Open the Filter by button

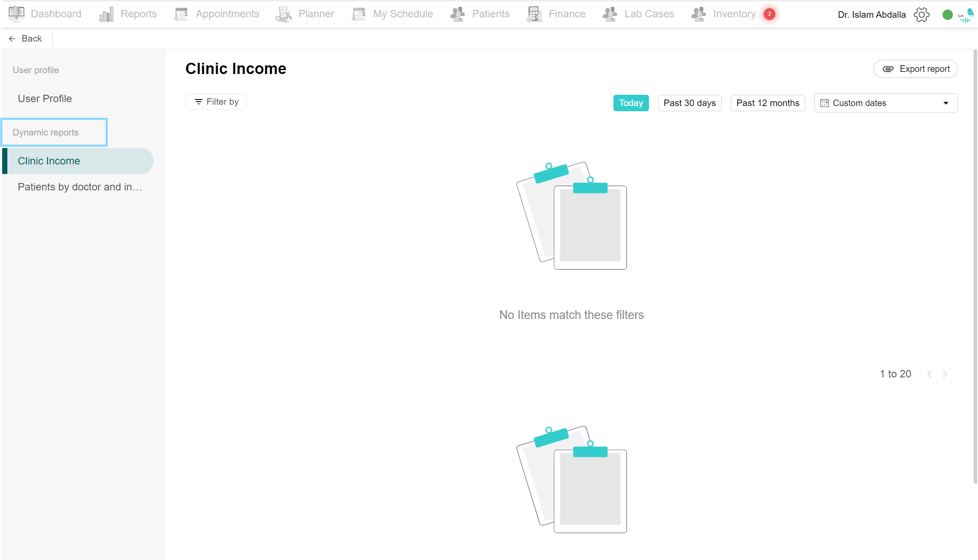[x=216, y=102]
